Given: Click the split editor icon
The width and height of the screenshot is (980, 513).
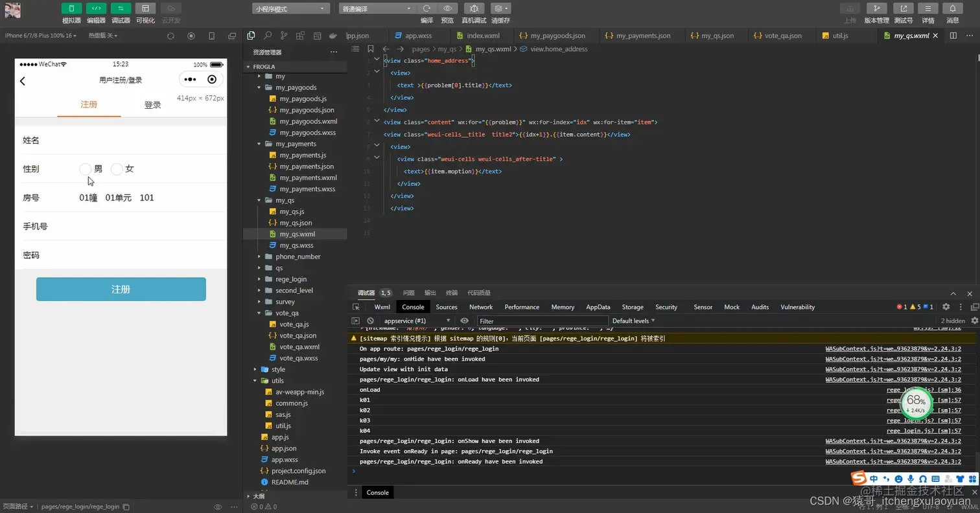Looking at the screenshot, I should click(953, 36).
